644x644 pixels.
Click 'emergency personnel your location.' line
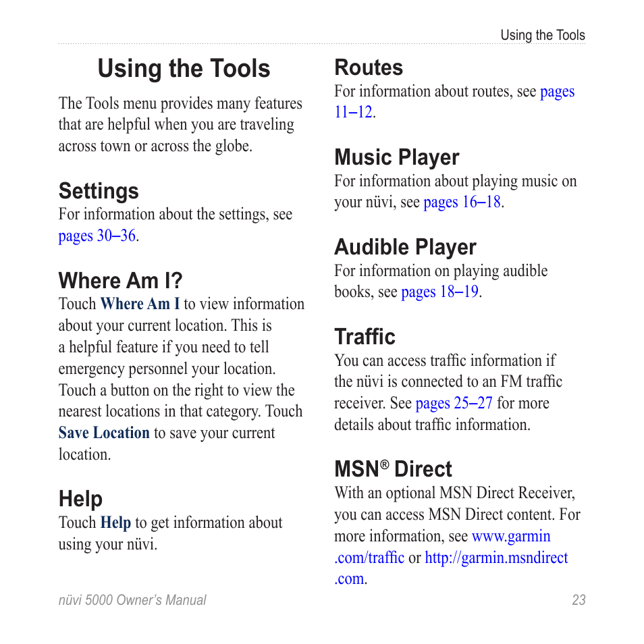point(167,369)
